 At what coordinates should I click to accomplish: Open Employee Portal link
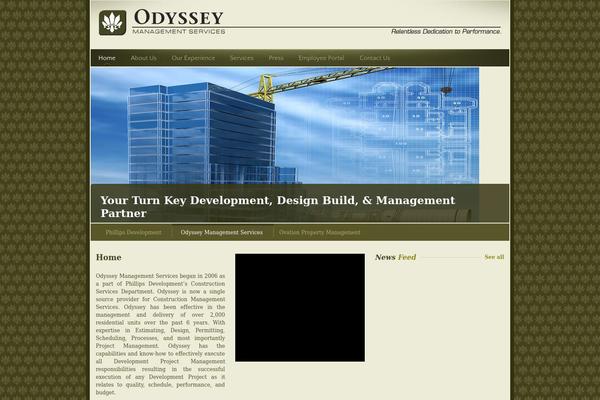(x=321, y=58)
